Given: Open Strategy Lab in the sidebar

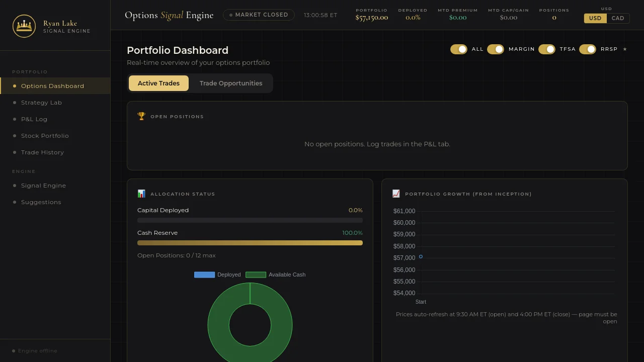Looking at the screenshot, I should (x=41, y=103).
